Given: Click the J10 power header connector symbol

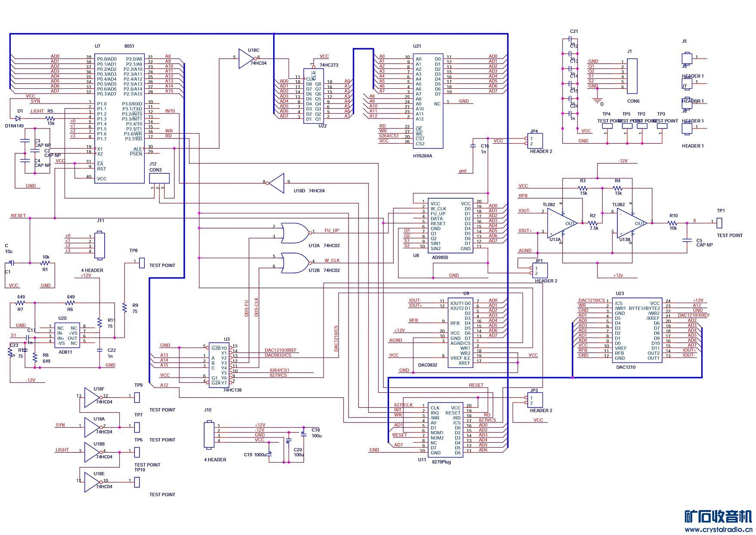Looking at the screenshot, I should pyautogui.click(x=208, y=435).
